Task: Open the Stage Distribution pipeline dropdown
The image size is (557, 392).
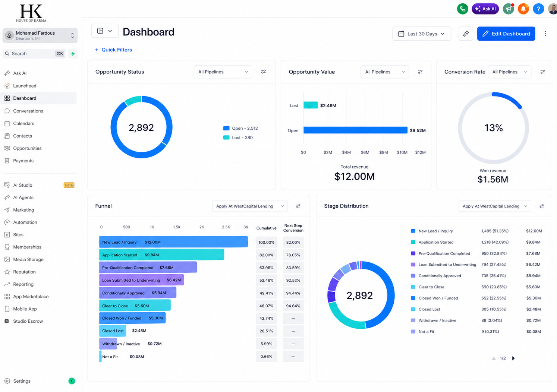Action: [x=495, y=206]
